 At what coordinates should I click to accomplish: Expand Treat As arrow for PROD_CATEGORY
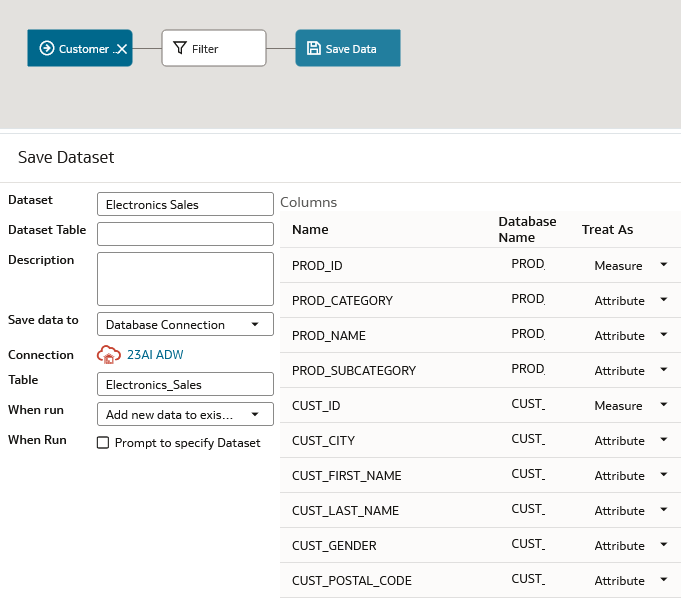pyautogui.click(x=663, y=300)
